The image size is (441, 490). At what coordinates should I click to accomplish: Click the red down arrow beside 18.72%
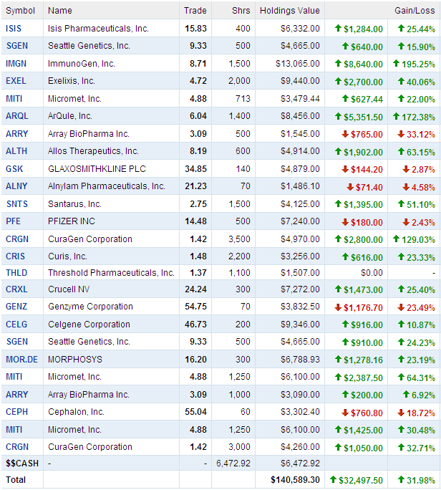click(x=401, y=413)
